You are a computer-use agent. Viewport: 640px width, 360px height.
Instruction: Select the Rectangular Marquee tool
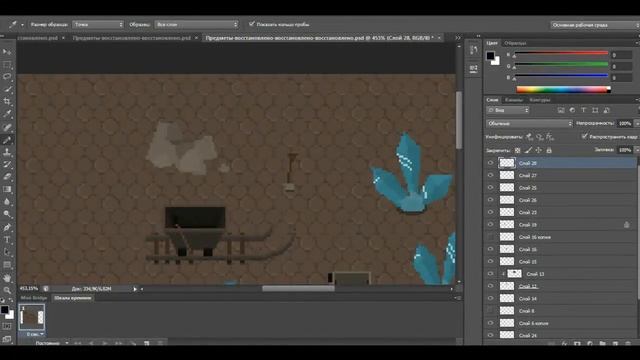point(7,64)
